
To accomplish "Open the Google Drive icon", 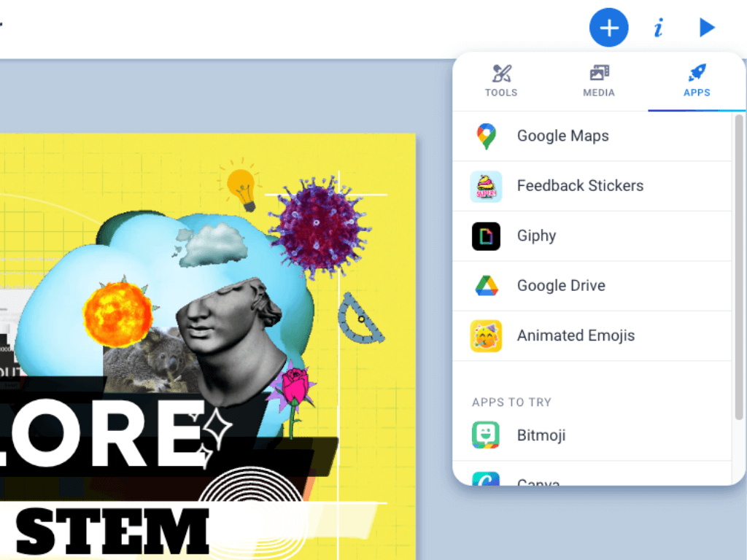I will click(x=486, y=285).
